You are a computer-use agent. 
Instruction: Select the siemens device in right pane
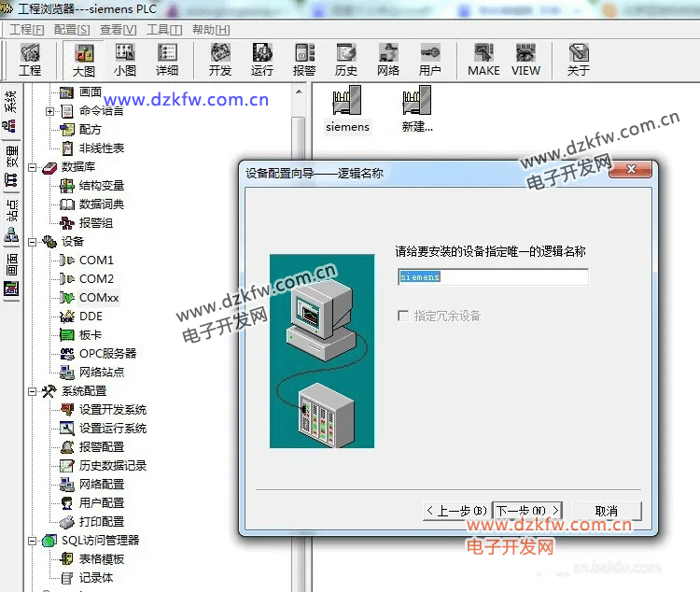click(347, 108)
